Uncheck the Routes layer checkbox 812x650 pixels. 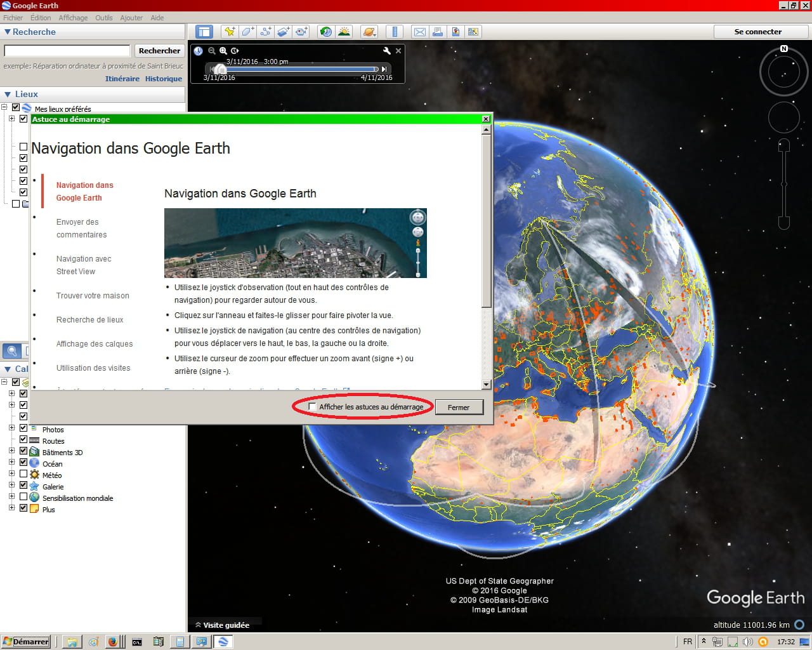coord(23,440)
